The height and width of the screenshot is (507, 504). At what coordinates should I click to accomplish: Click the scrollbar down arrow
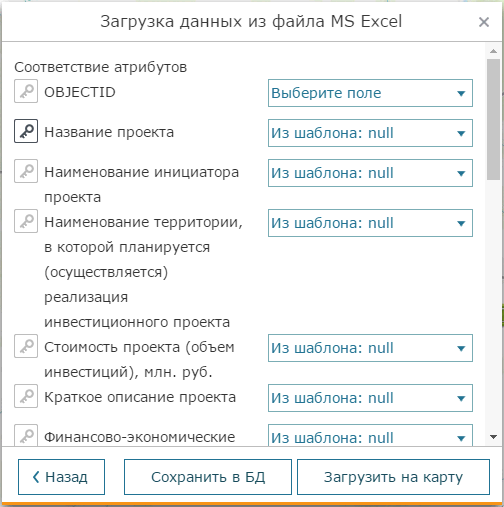coord(493,437)
